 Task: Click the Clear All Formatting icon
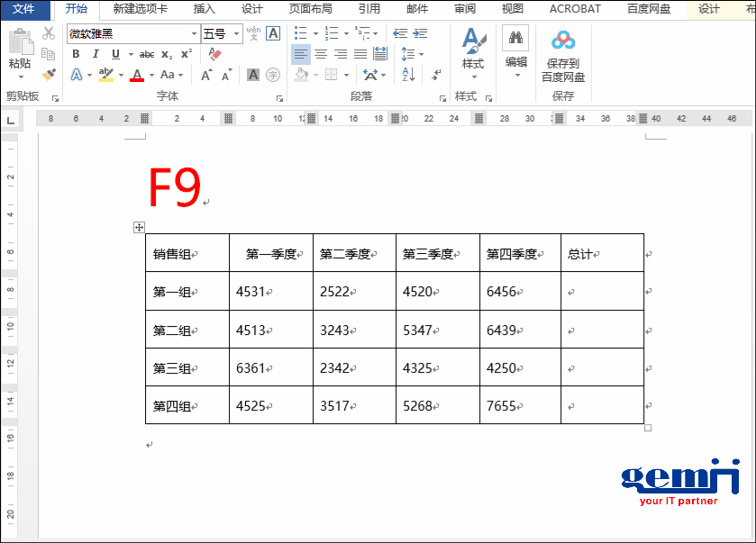[x=213, y=53]
